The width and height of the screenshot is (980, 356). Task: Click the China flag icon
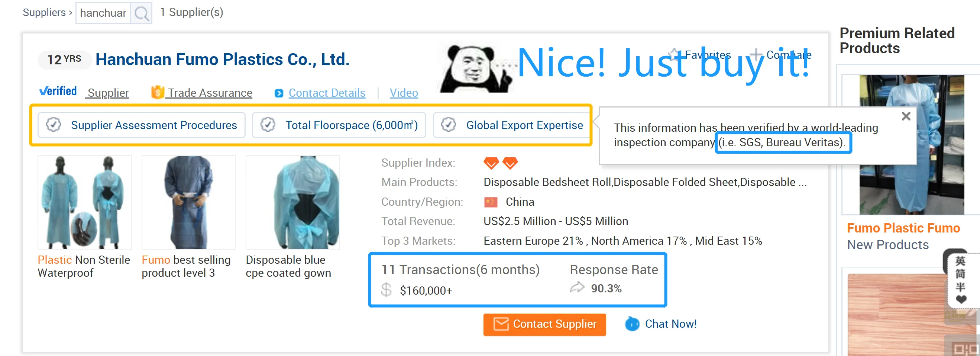(491, 202)
